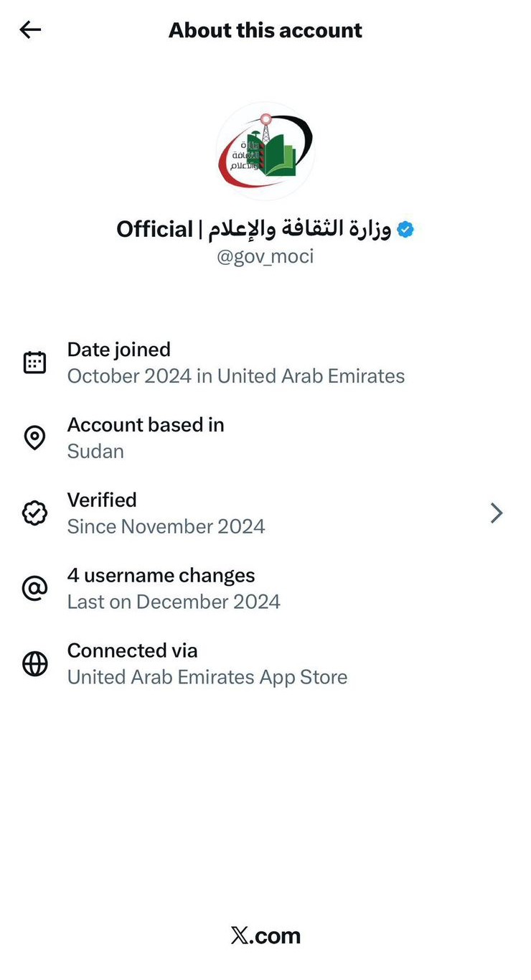531x980 pixels.
Task: Tap the globe icon beside Connected via
Action: point(34,664)
